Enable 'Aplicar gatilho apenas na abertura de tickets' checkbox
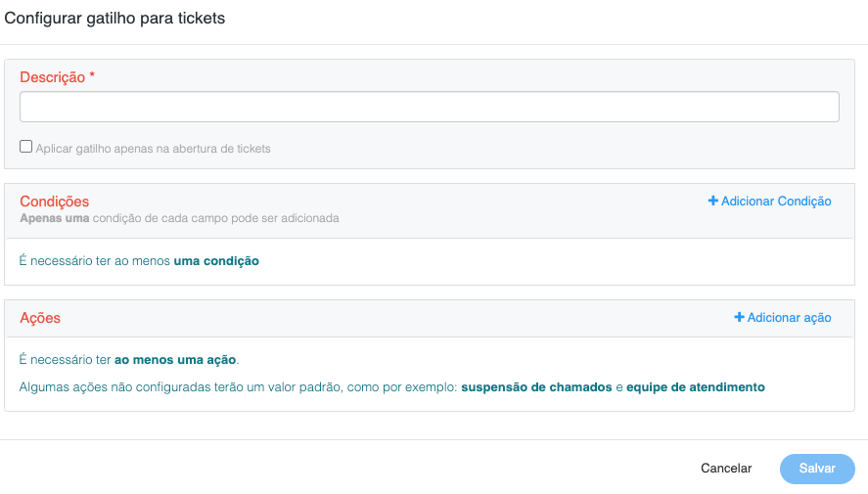Screen dimensions: 868x494 click(26, 147)
